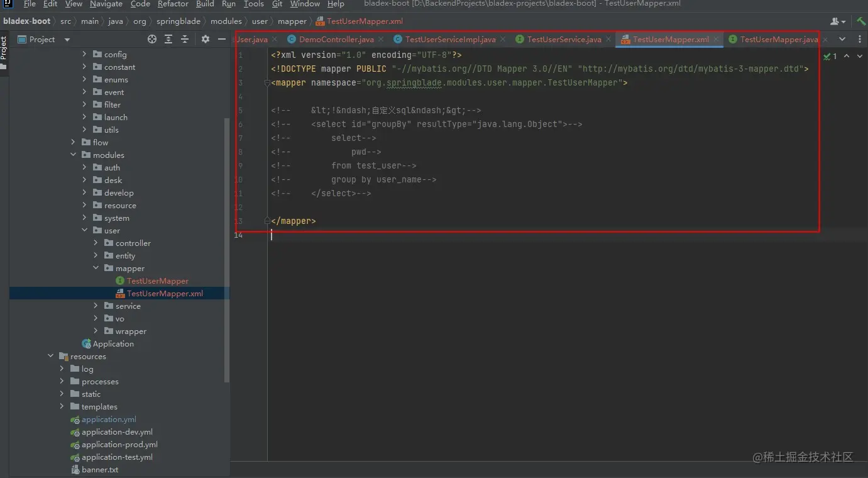Expand the service folder arrow
The width and height of the screenshot is (868, 478).
pos(96,306)
